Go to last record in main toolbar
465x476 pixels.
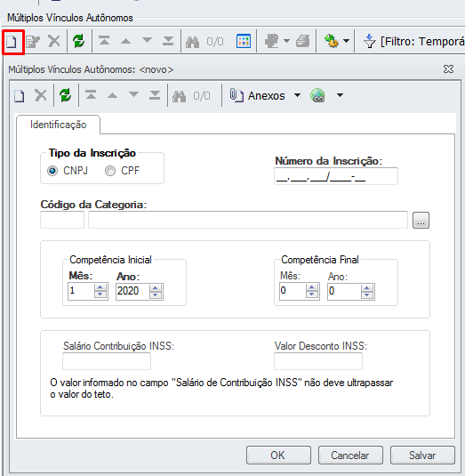[168, 41]
